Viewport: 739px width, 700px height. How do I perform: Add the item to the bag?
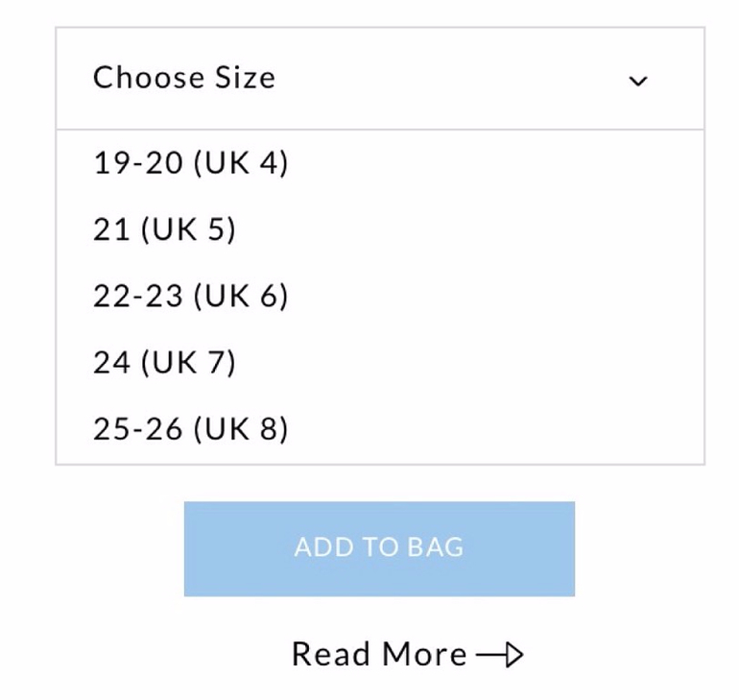click(x=379, y=548)
